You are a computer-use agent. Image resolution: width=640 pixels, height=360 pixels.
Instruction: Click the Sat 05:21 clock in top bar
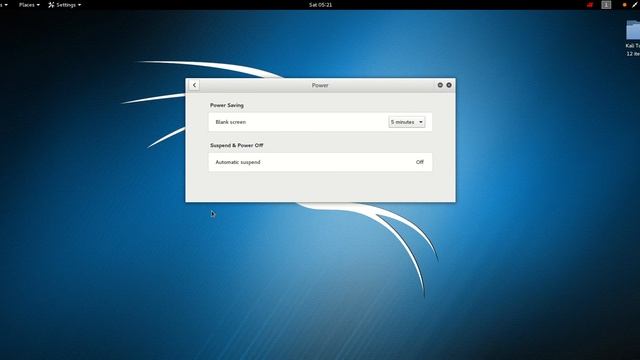320,5
